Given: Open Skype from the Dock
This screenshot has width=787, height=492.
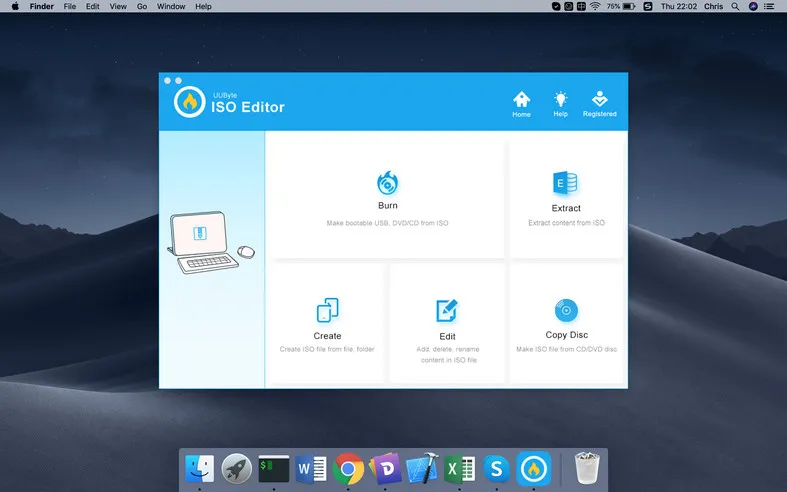Looking at the screenshot, I should [x=496, y=469].
